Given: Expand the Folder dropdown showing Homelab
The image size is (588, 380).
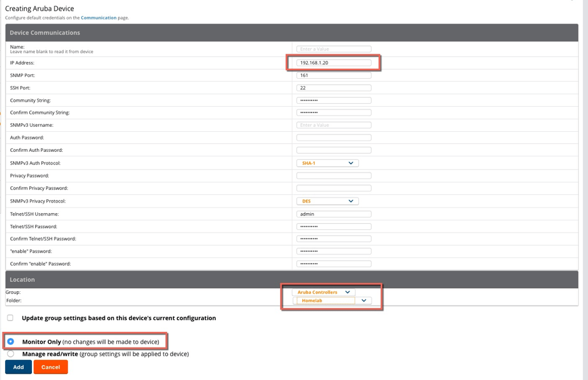Looking at the screenshot, I should pos(332,301).
